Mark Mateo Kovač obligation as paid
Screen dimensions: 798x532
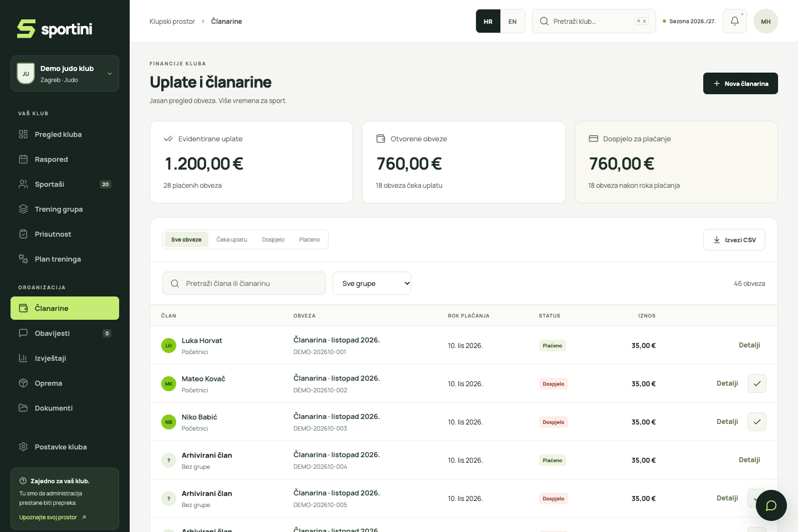pos(757,383)
